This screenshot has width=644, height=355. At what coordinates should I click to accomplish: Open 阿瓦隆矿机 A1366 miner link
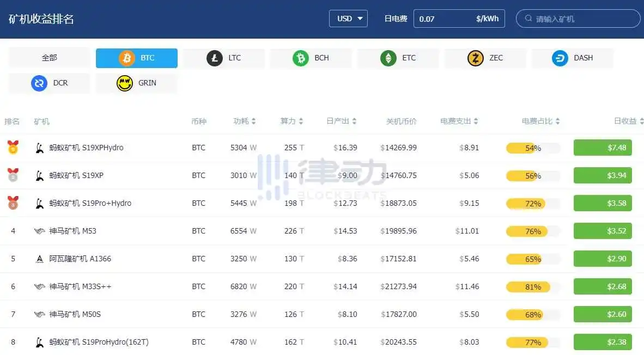tap(80, 259)
